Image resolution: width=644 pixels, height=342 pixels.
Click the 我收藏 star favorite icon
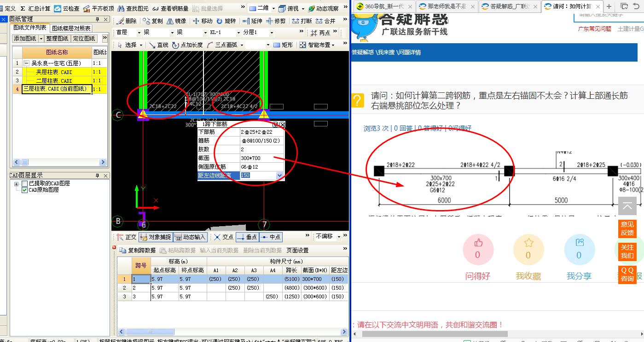528,249
